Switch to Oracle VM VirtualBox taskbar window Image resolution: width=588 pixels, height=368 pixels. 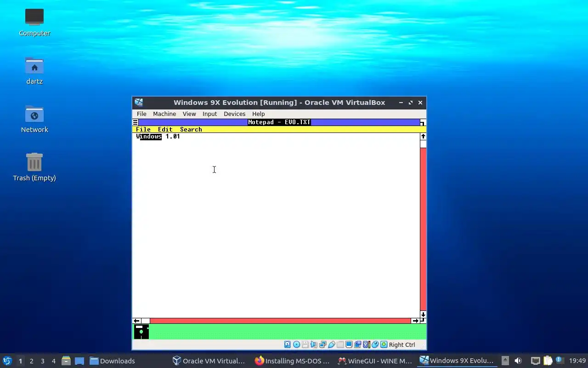pos(209,361)
